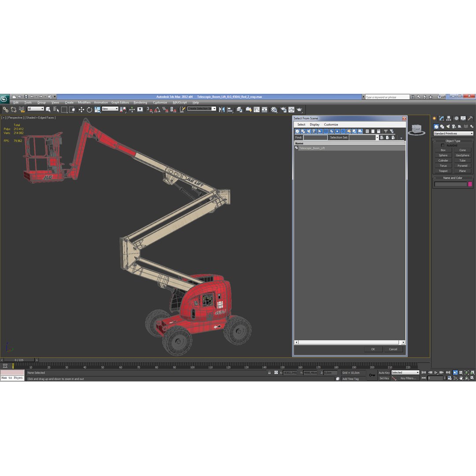Create a GeoSphere primitive
This screenshot has height=476, width=476.
click(x=462, y=155)
